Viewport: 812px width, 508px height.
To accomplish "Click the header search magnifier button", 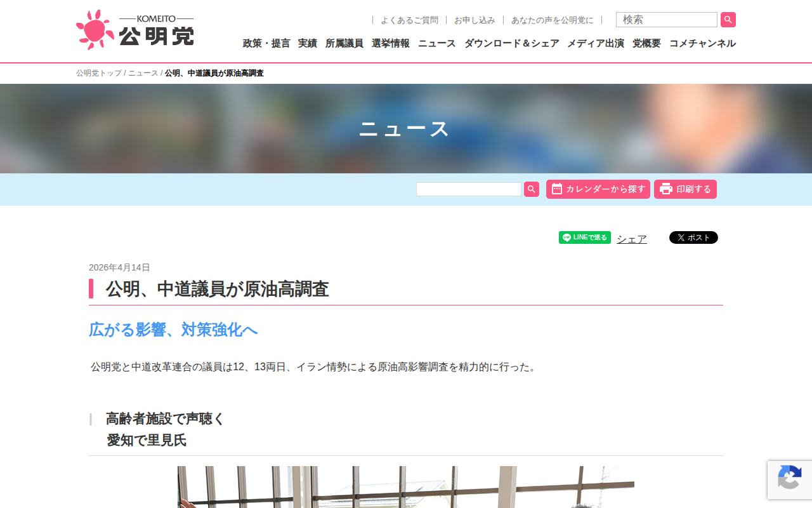I will pos(728,20).
